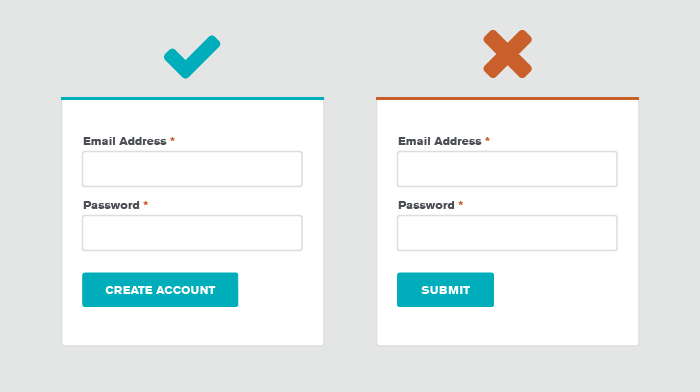Click the Submit button
This screenshot has height=392, width=700.
point(445,290)
